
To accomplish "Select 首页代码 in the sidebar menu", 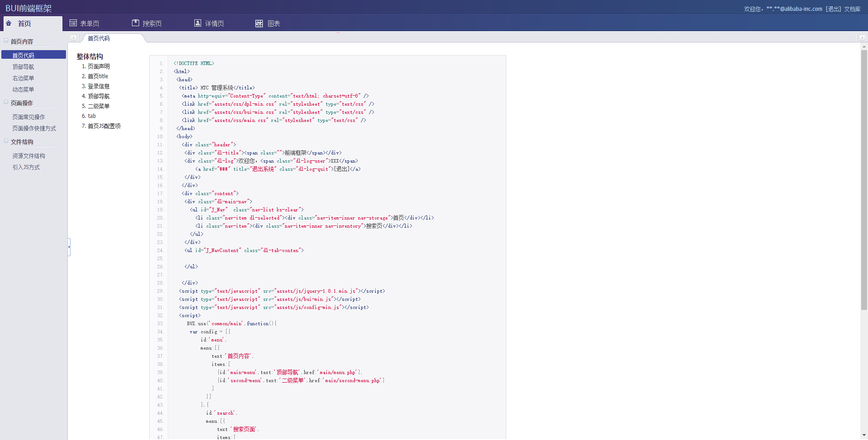I will 33,55.
